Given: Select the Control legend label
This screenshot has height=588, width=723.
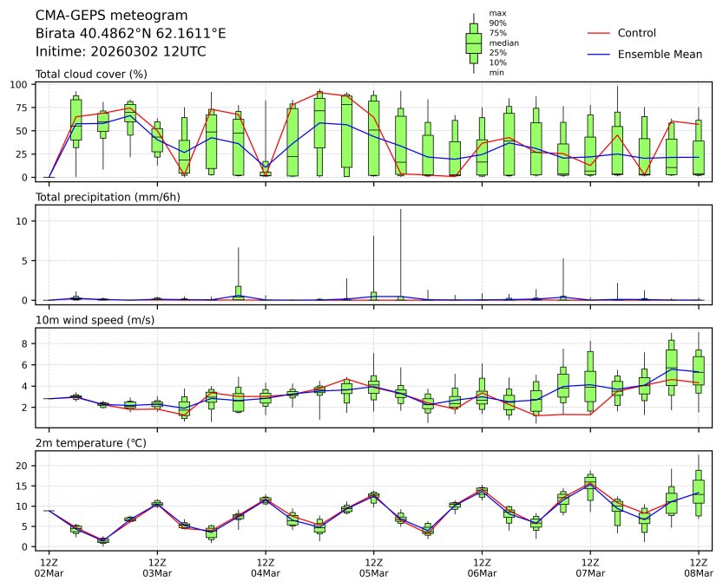Looking at the screenshot, I should coord(636,33).
